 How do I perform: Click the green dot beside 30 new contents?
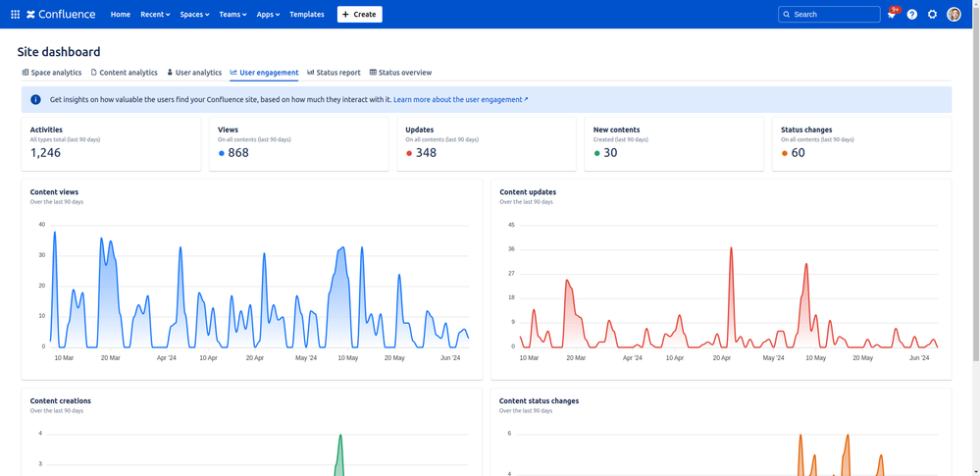[x=596, y=153]
